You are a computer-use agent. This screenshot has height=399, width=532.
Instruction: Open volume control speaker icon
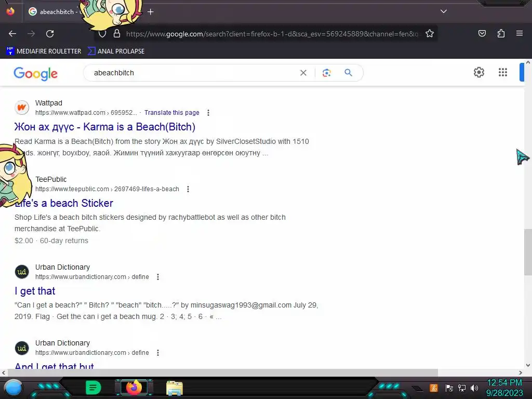[474, 388]
